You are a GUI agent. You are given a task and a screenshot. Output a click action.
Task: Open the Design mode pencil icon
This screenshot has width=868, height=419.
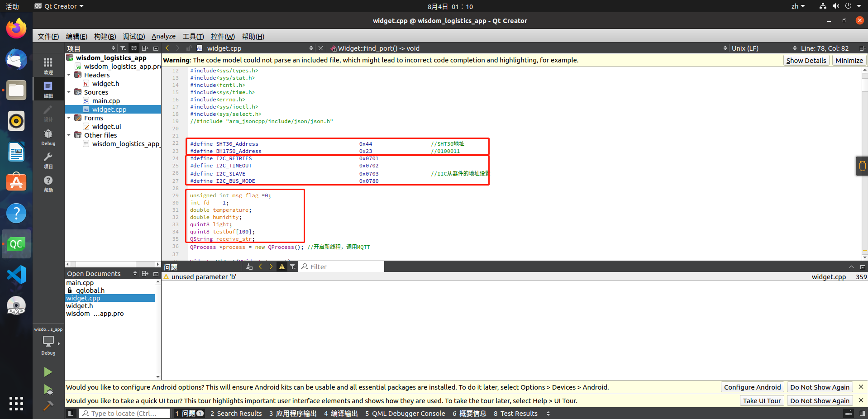point(48,113)
